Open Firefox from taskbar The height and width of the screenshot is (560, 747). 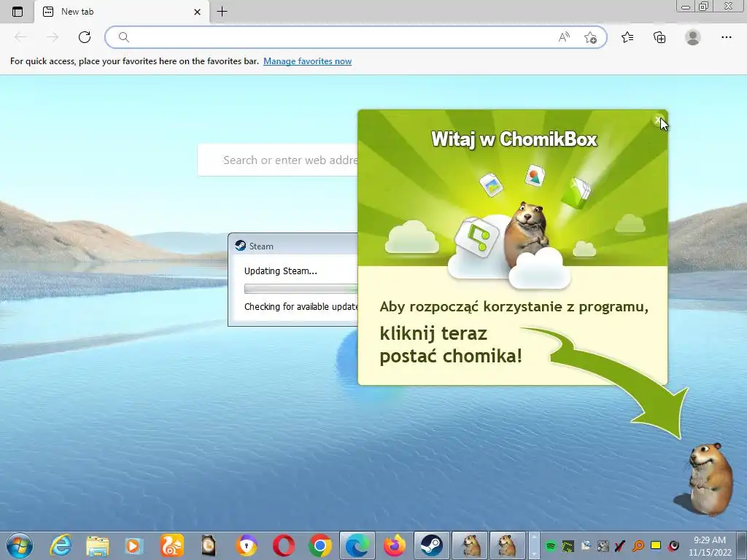click(x=395, y=545)
